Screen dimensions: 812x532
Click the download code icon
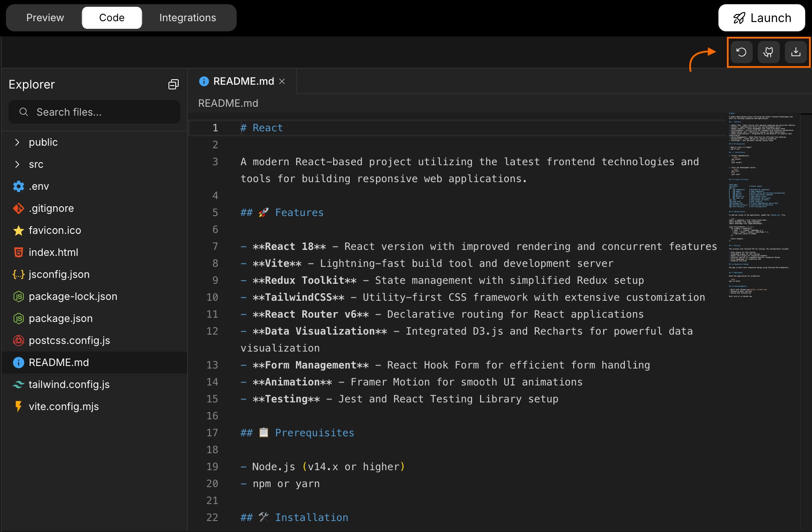tap(795, 52)
